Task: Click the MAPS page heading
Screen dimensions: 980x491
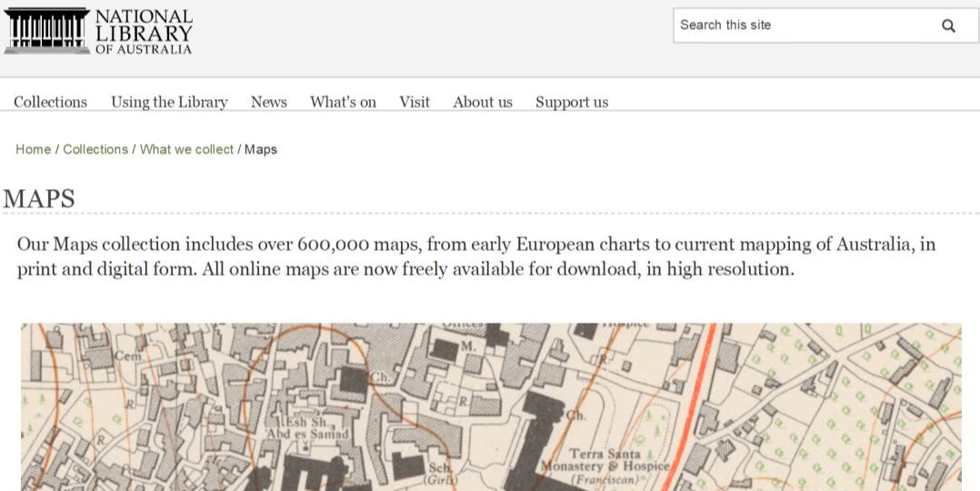Action: tap(39, 198)
